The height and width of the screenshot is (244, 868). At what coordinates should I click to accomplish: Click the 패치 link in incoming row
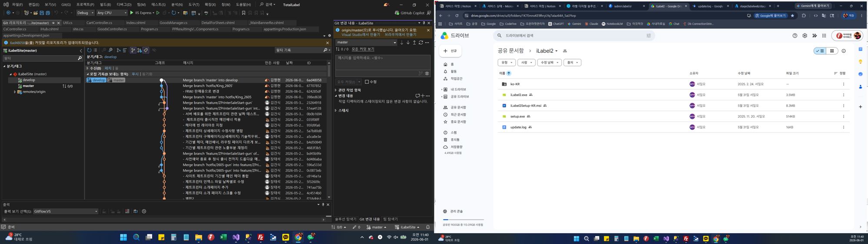pyautogui.click(x=108, y=68)
